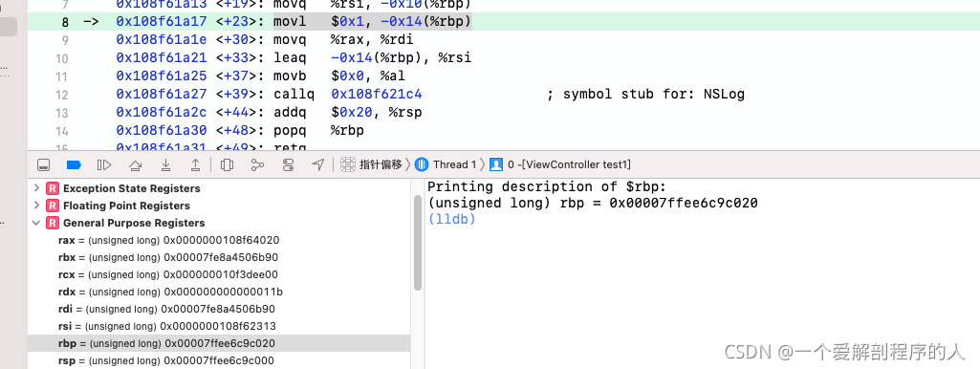Click the red R icon of General Purpose Registers
The image size is (980, 369).
pos(53,223)
